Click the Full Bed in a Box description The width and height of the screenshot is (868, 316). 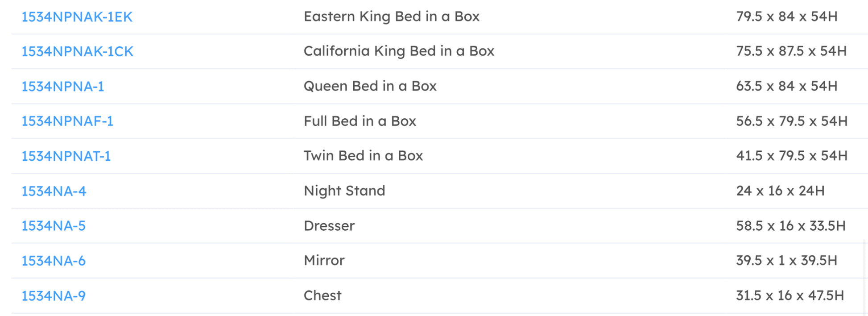(360, 121)
